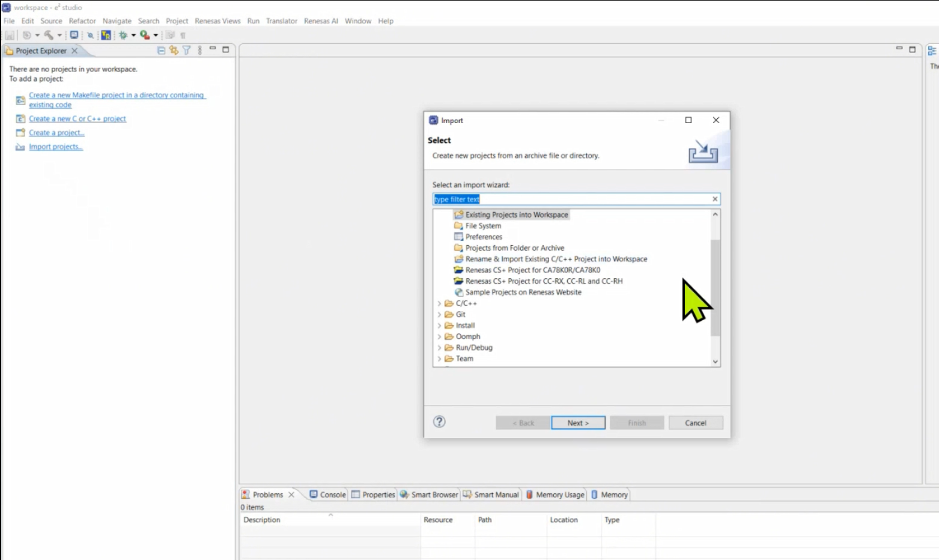Open the Renesas Views menu

(217, 21)
